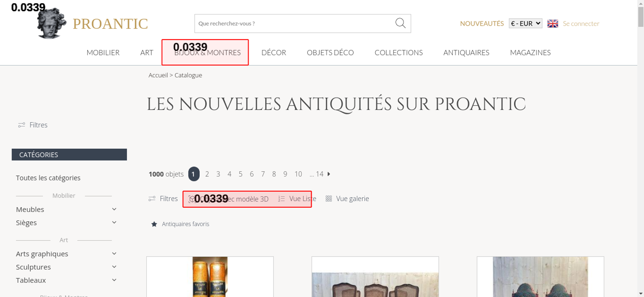Click the sidebar Filtres label
Viewport: 644px width, 297px height.
(38, 125)
